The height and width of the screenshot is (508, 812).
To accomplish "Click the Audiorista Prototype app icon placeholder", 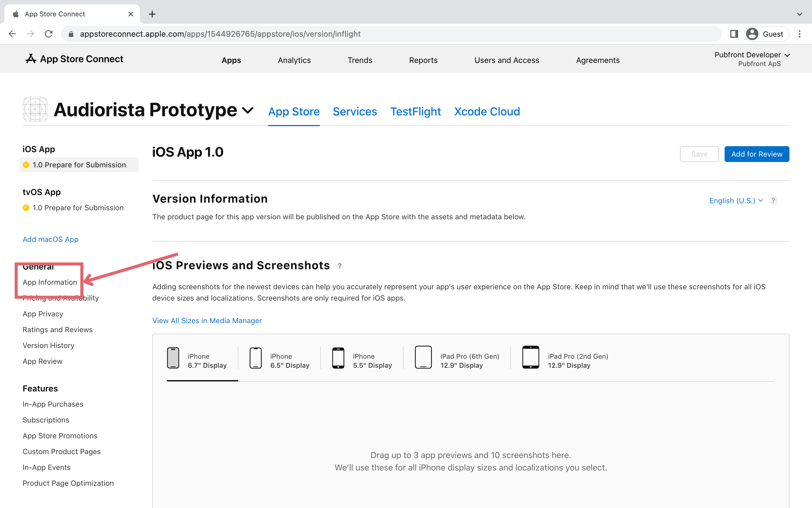I will click(35, 109).
